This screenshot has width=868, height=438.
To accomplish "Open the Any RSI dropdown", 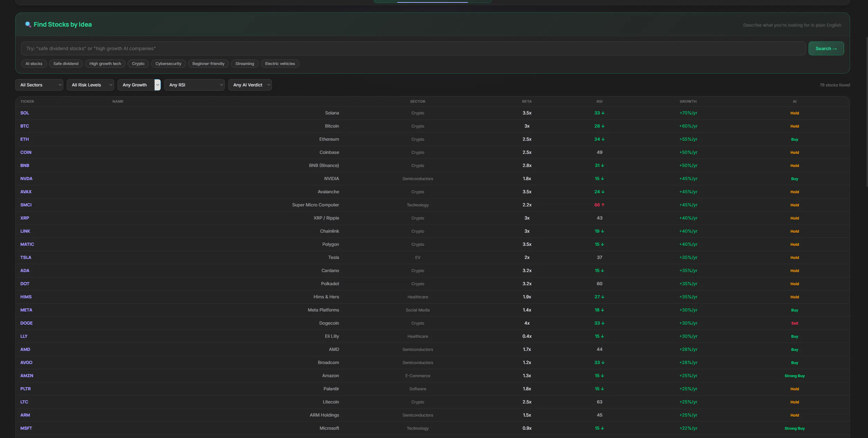I will tap(194, 85).
